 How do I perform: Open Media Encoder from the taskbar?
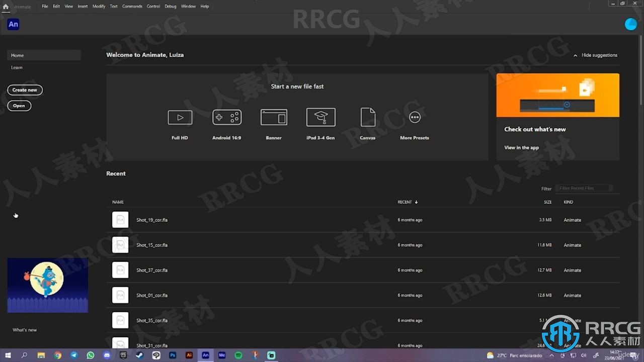(222, 355)
